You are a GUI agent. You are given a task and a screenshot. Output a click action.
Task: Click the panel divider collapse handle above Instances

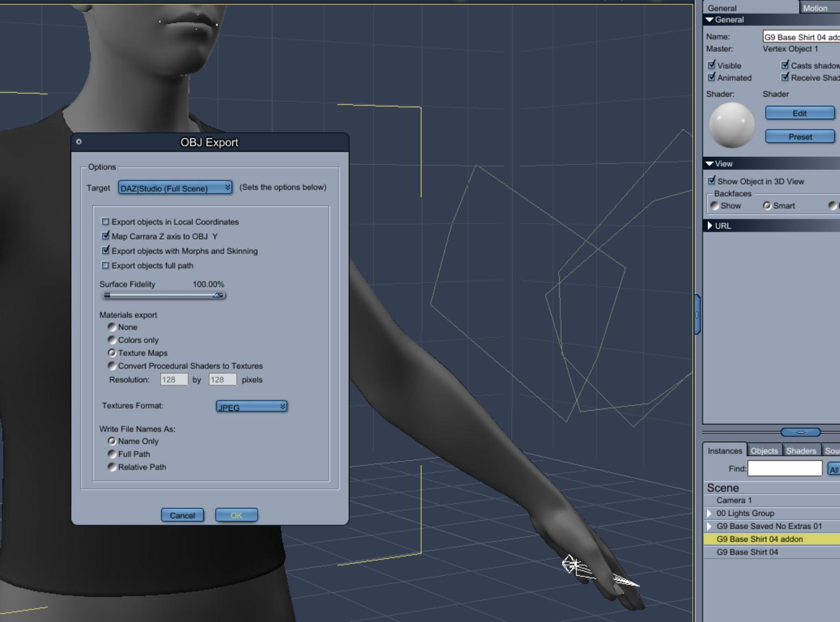pos(801,432)
